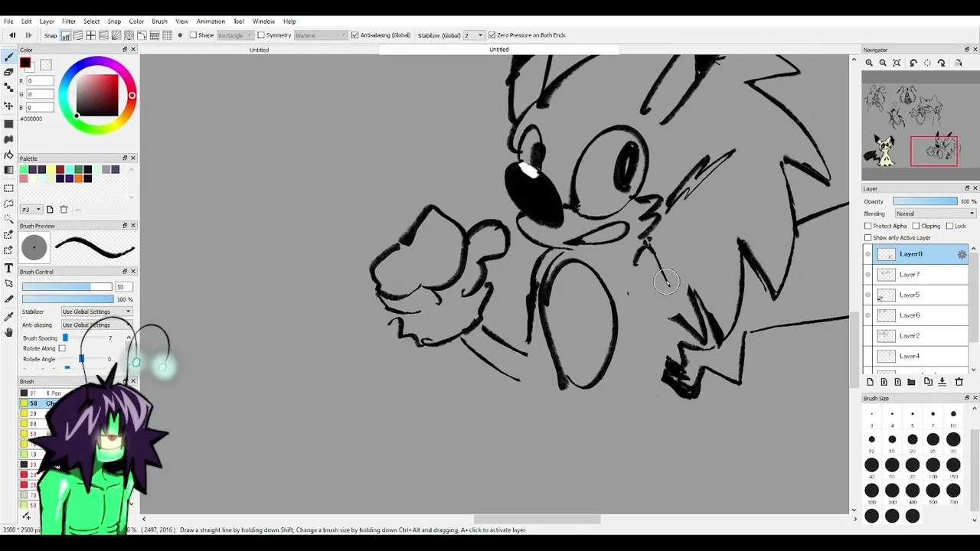Viewport: 980px width, 551px height.
Task: Select the Eraser tool
Action: (x=8, y=73)
